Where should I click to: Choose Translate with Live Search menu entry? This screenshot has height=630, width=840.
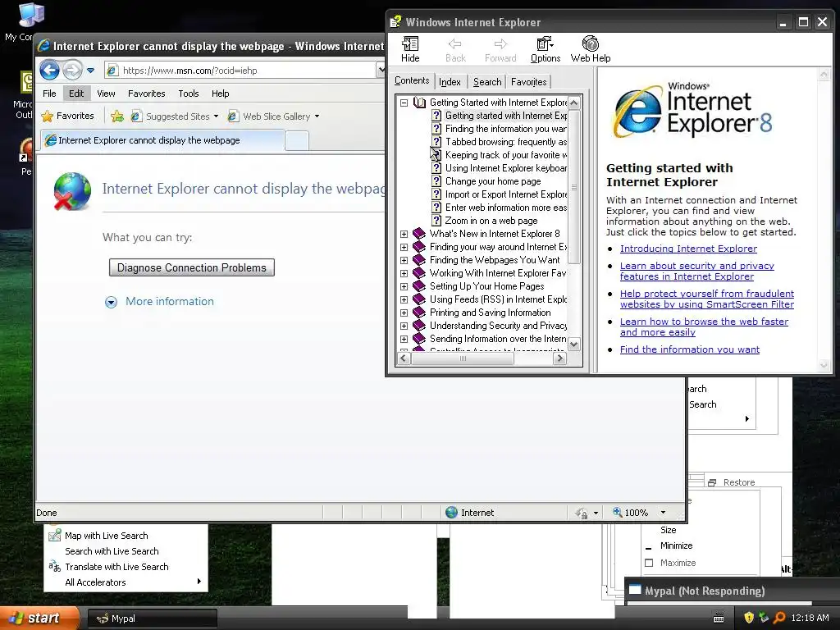116,567
